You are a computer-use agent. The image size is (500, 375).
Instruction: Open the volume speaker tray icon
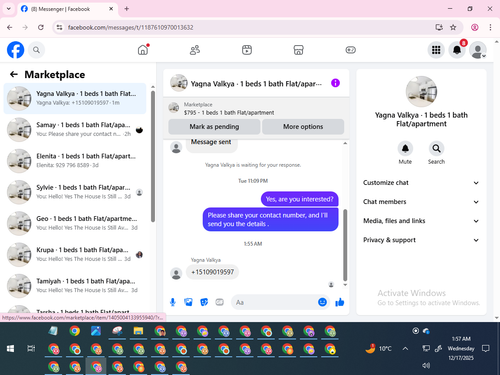[426, 365]
